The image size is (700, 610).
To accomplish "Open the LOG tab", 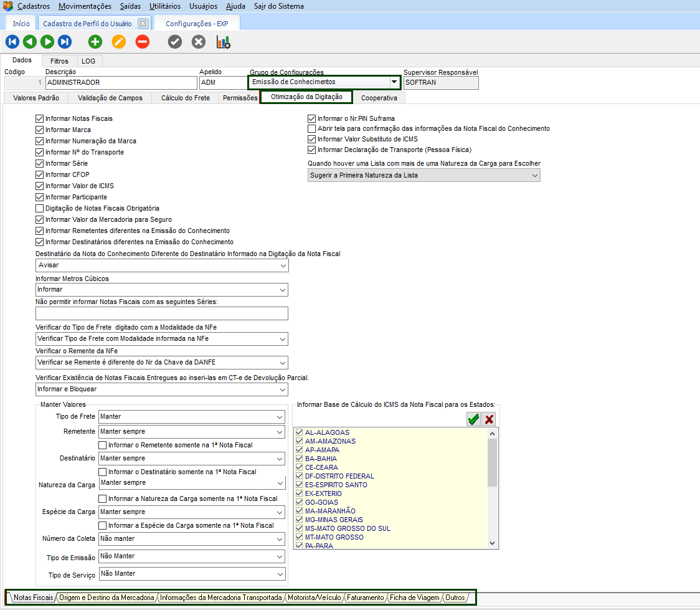I will tap(88, 60).
